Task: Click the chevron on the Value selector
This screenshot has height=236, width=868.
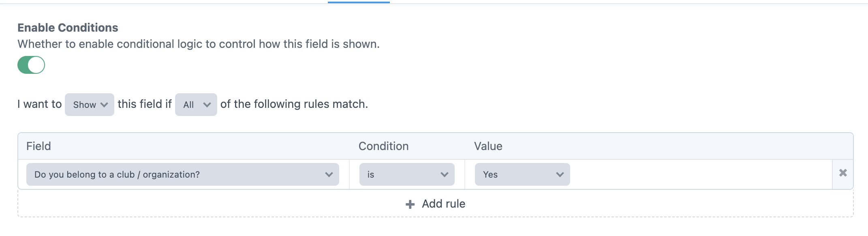Action: click(x=560, y=174)
